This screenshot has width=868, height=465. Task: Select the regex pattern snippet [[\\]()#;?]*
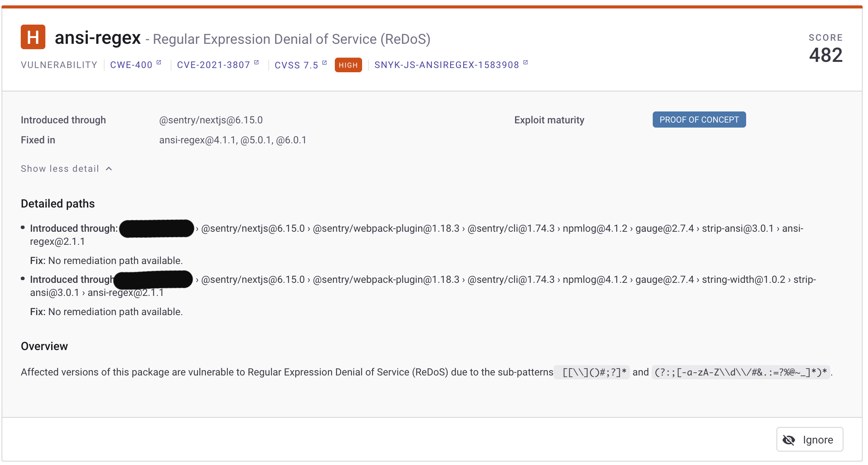click(592, 372)
